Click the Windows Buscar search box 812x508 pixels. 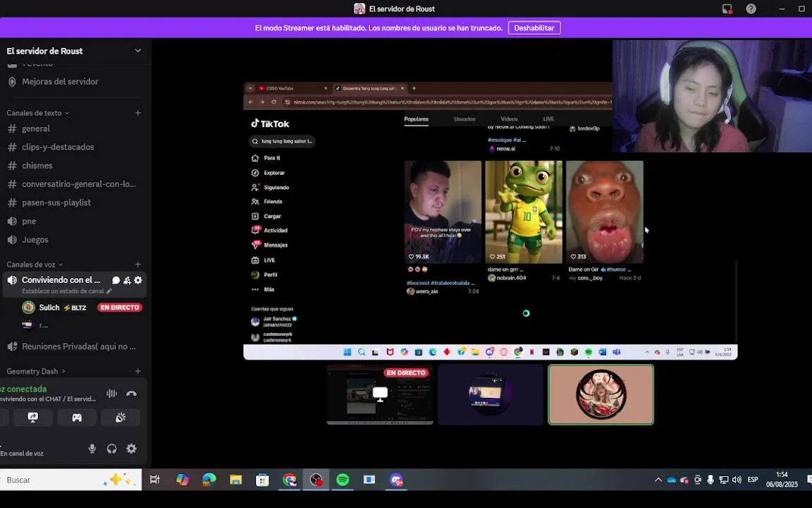[70, 480]
